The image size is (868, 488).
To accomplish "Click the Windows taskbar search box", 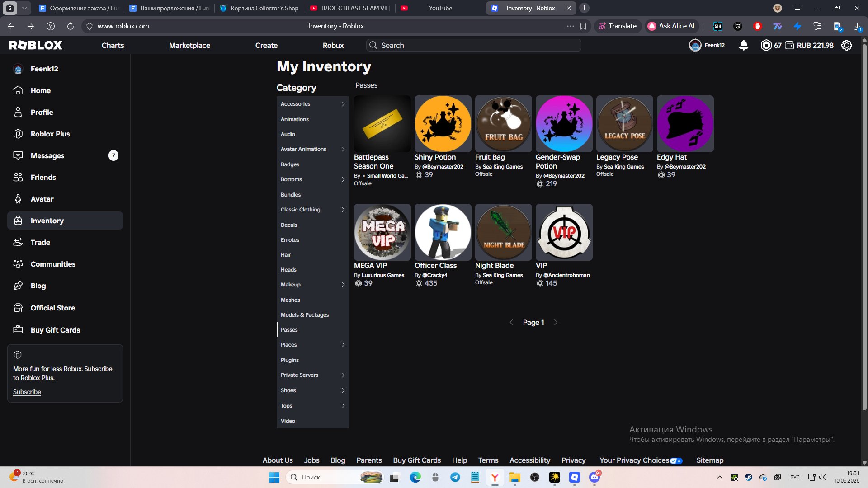I will (335, 477).
